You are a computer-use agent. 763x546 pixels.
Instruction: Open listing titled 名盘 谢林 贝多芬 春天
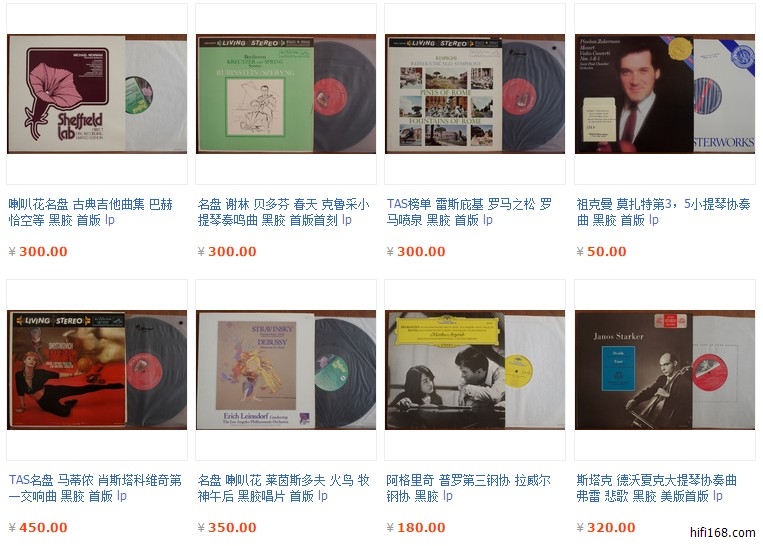tap(283, 212)
